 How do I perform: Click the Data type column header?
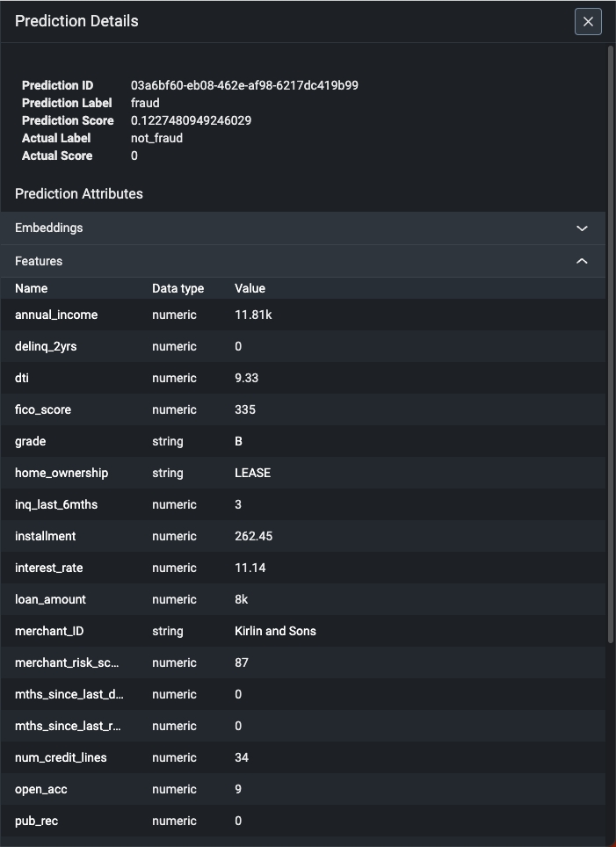178,288
